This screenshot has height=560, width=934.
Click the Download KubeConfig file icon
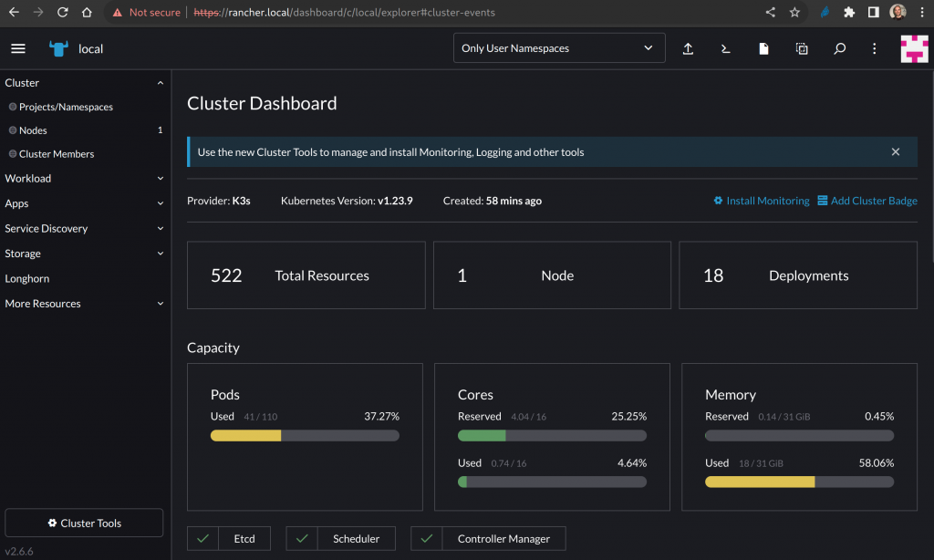point(764,48)
